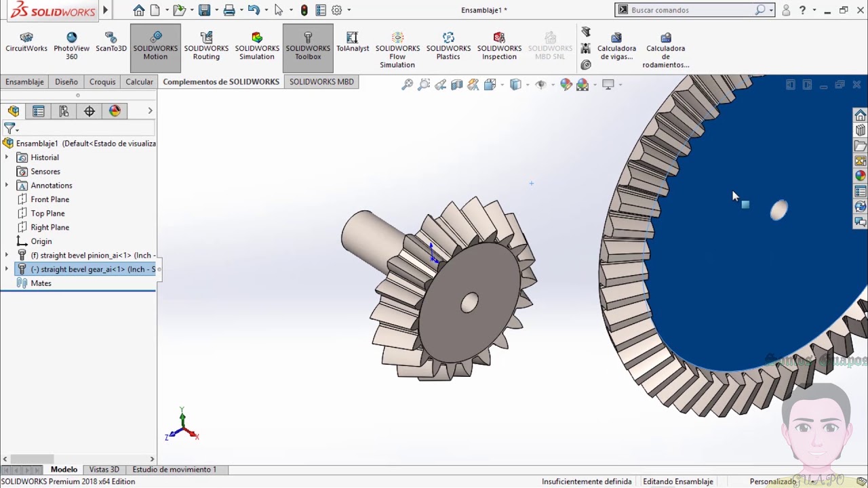This screenshot has height=488, width=868.
Task: Open the Options gear
Action: click(x=336, y=10)
